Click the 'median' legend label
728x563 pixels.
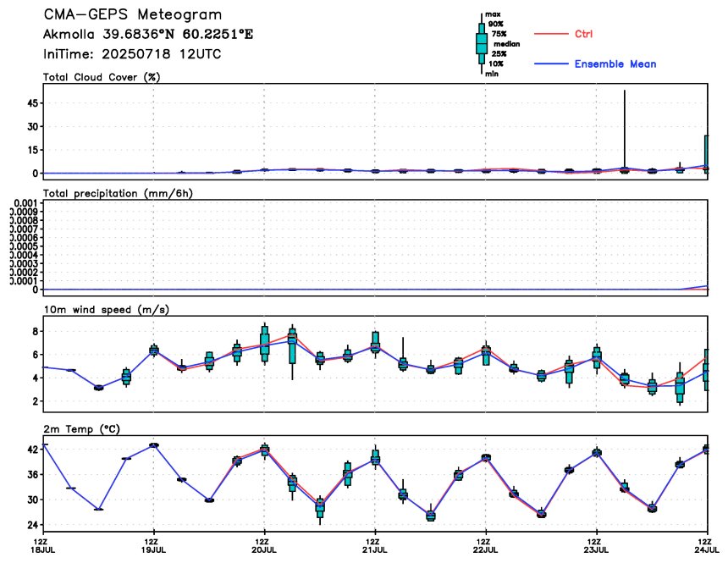point(506,44)
